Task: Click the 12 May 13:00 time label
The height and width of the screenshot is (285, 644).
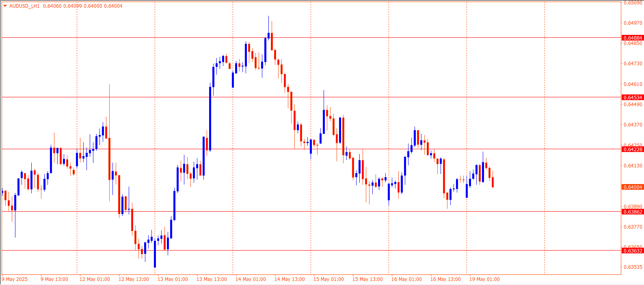Action: (134, 279)
